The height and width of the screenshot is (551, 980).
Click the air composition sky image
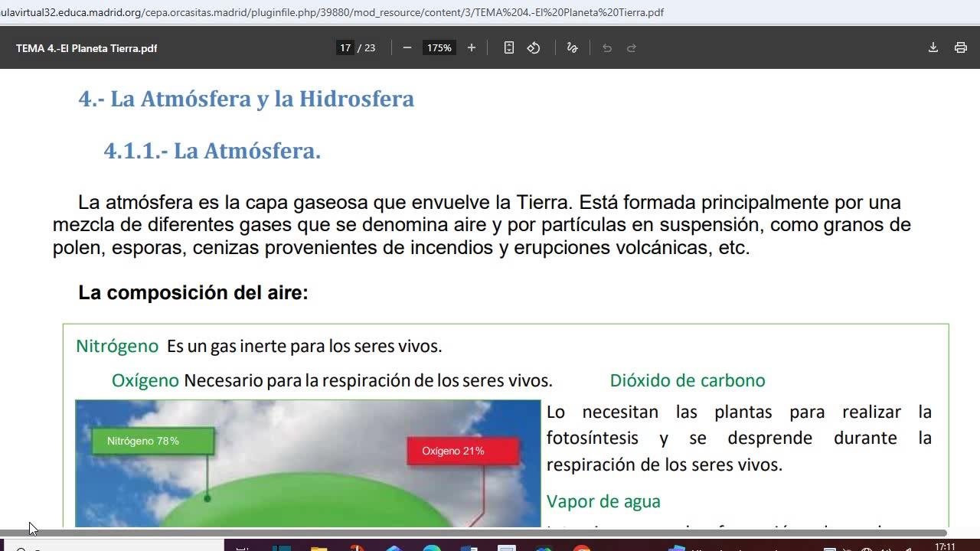click(308, 464)
